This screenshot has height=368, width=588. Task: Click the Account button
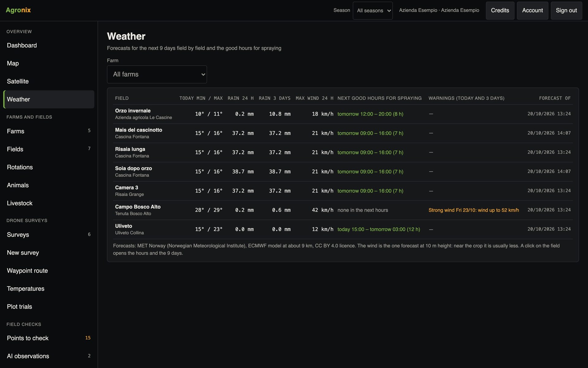532,10
